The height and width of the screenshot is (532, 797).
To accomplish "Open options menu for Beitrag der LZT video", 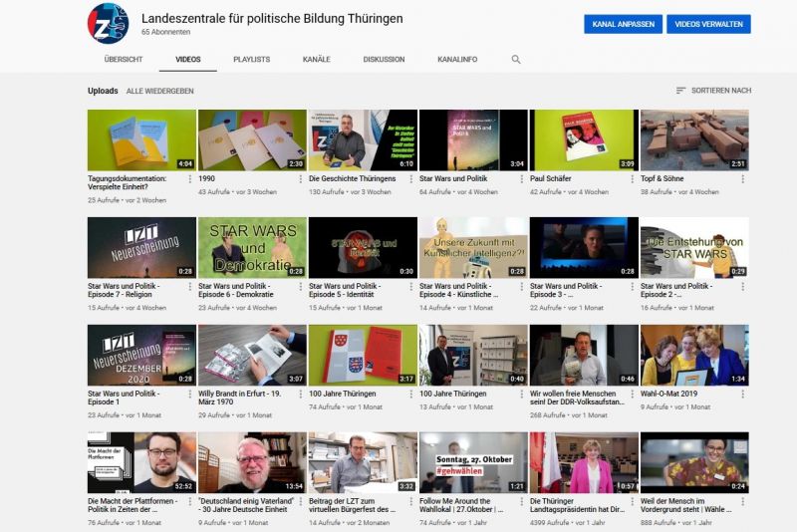I will [x=411, y=501].
